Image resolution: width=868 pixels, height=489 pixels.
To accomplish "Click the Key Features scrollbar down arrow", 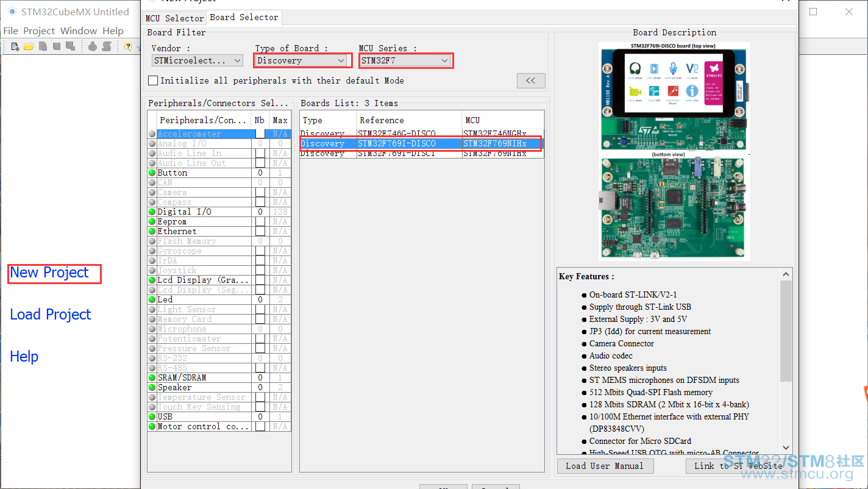I will click(x=786, y=448).
